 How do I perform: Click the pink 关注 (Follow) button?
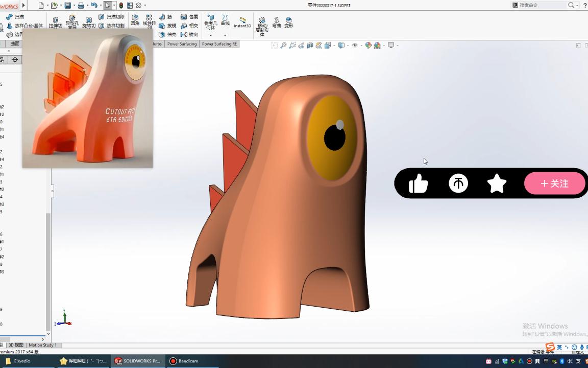[555, 183]
